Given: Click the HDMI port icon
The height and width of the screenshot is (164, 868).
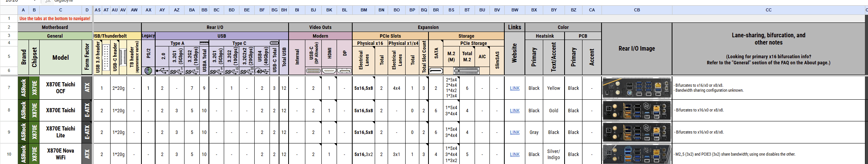Looking at the screenshot, I should pos(329,71).
